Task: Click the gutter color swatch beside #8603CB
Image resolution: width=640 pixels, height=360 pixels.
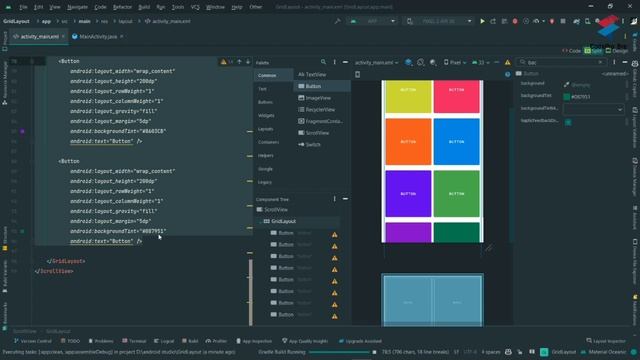Action: click(22, 131)
